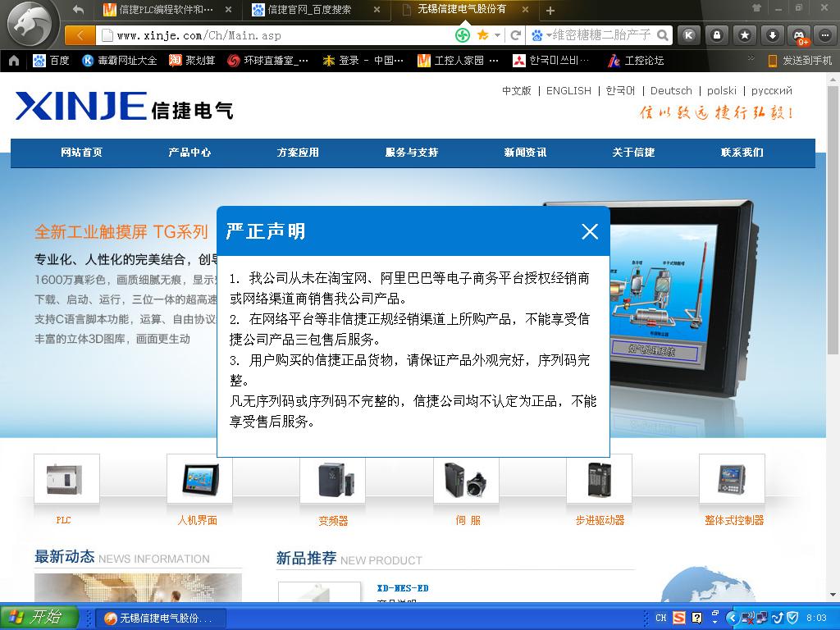Open 联系我们 in the navigation menu
The height and width of the screenshot is (630, 840).
(x=742, y=153)
